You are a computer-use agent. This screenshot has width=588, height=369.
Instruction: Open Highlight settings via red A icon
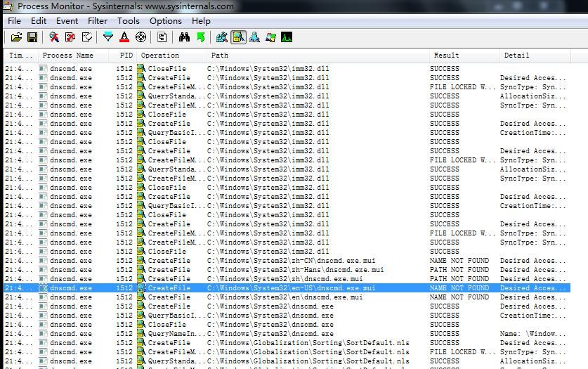pyautogui.click(x=124, y=37)
